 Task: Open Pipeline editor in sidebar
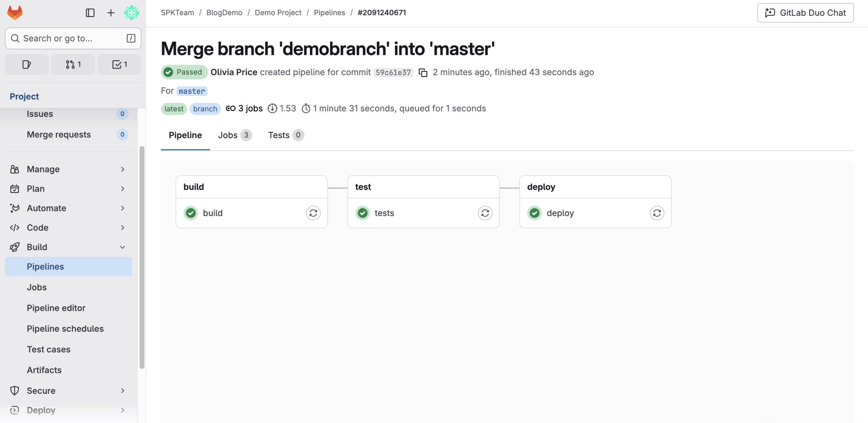point(56,308)
